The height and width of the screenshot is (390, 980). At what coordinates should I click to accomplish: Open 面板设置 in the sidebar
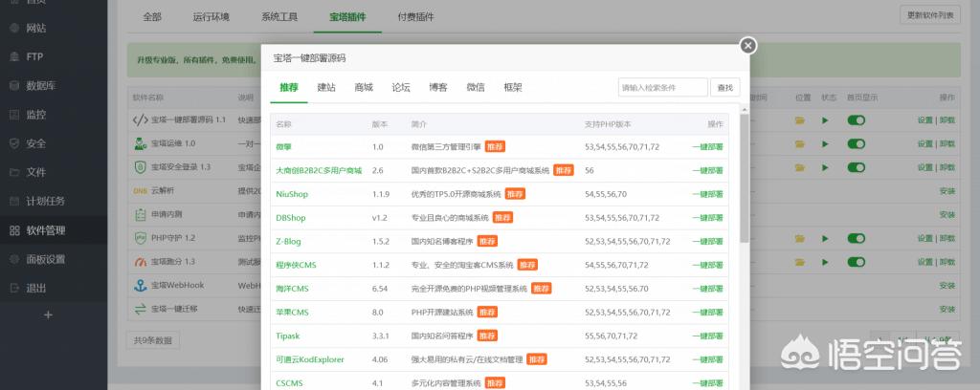point(46,259)
